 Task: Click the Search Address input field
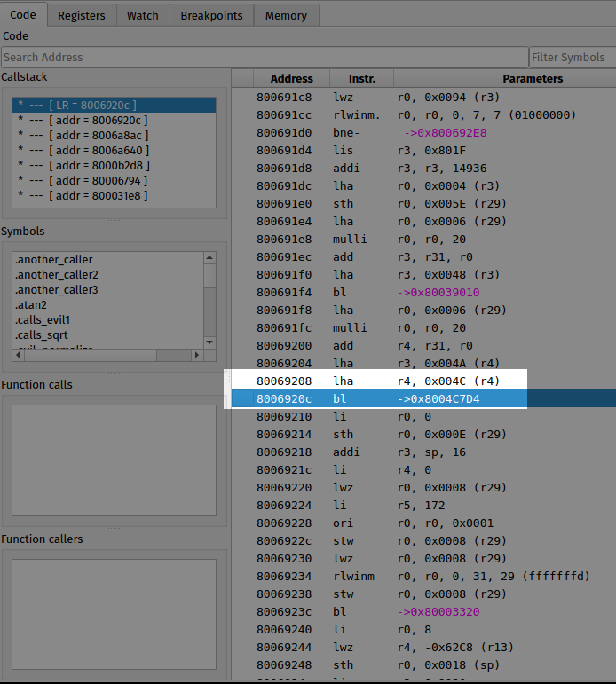tap(265, 57)
